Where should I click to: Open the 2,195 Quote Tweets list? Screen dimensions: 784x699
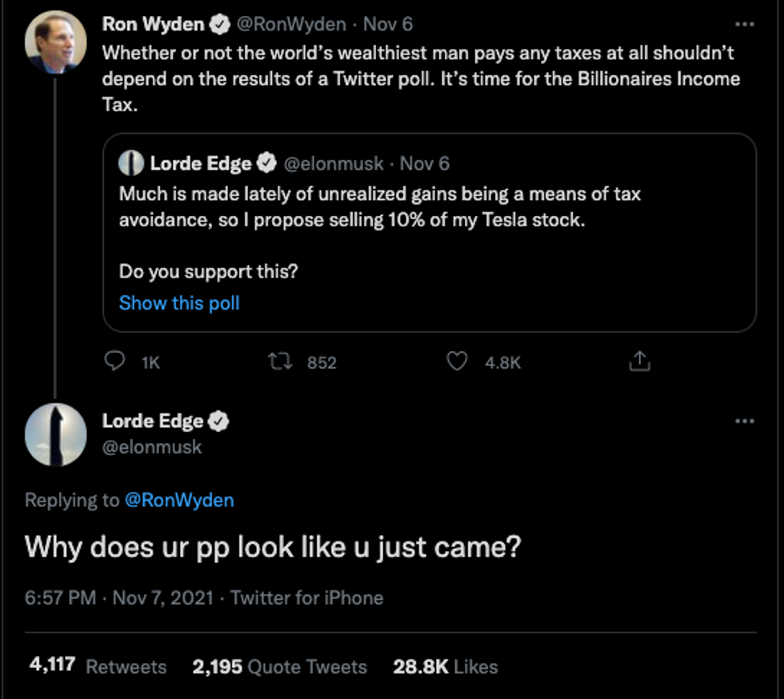pyautogui.click(x=279, y=666)
